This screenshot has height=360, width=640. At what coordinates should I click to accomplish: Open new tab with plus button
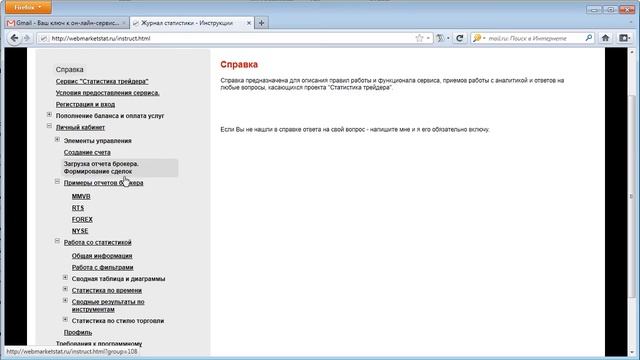tap(262, 23)
